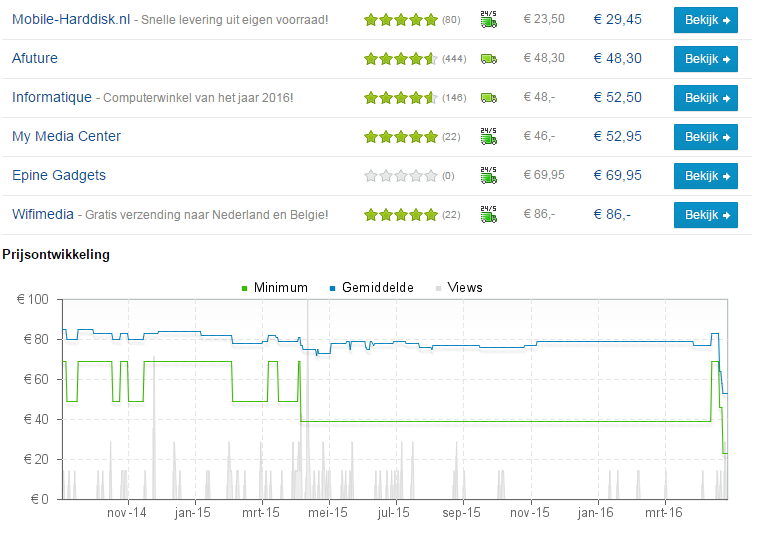763x538 pixels.
Task: Click total price € 69,95 for Epine Gadgets
Action: [x=618, y=175]
